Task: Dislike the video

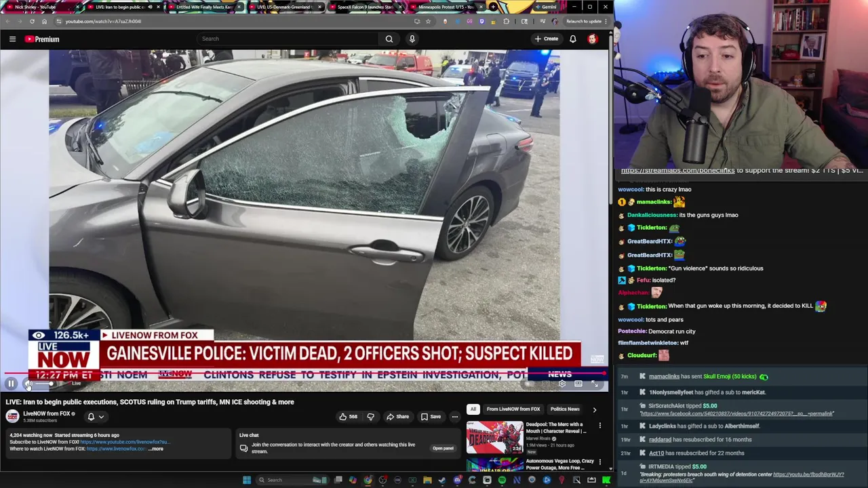Action: click(370, 417)
